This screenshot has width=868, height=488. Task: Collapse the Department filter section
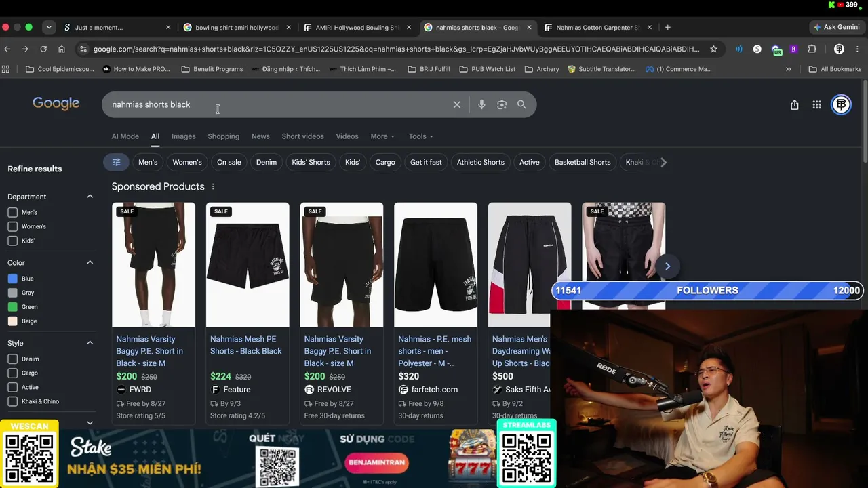(90, 197)
